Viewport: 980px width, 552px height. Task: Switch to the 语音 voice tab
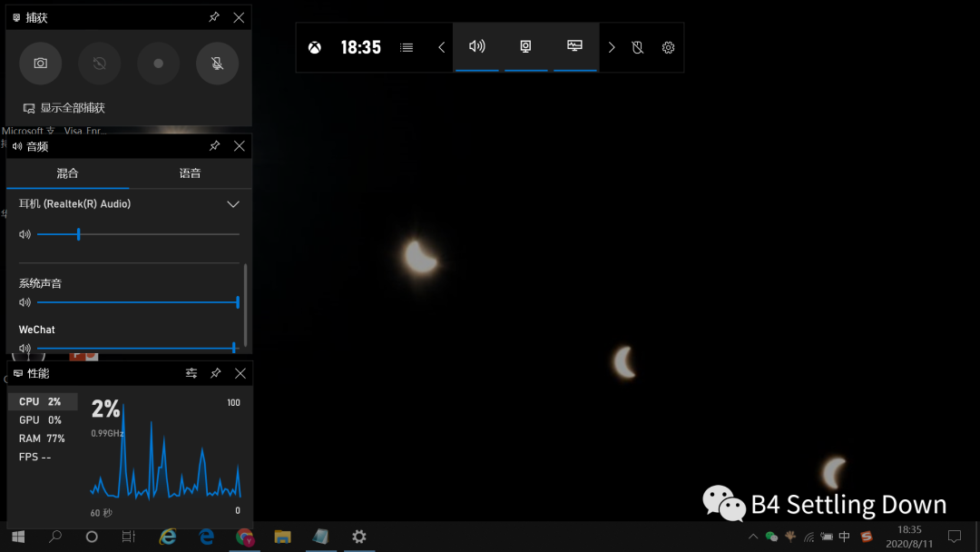[190, 173]
